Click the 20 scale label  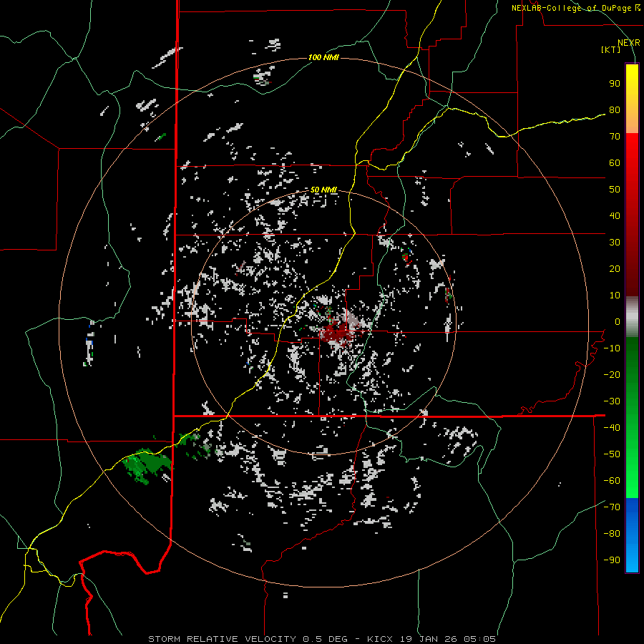[x=615, y=268]
